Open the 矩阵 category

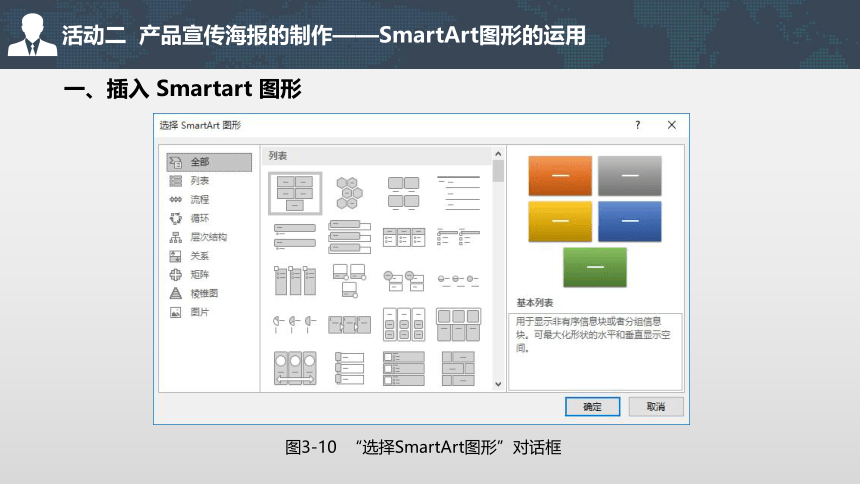209,274
